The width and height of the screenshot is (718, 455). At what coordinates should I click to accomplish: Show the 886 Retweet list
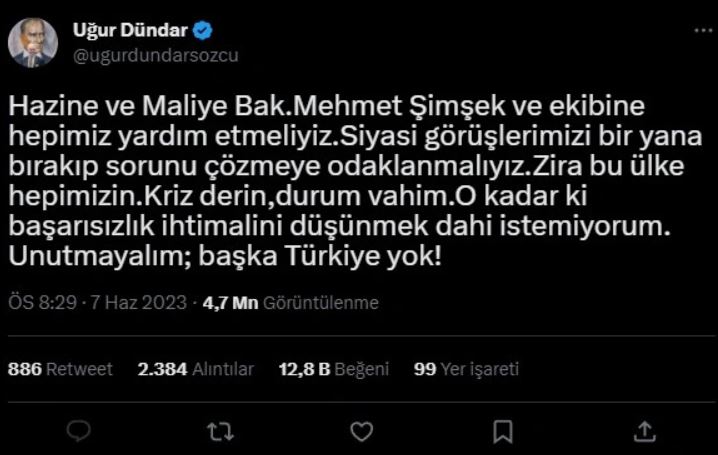(60, 369)
